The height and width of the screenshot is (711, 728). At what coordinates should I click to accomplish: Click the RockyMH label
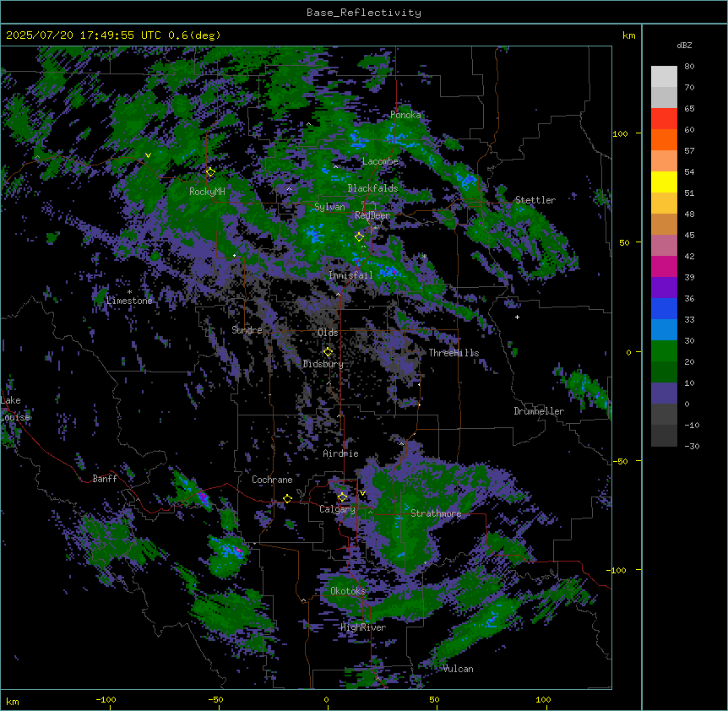click(207, 192)
